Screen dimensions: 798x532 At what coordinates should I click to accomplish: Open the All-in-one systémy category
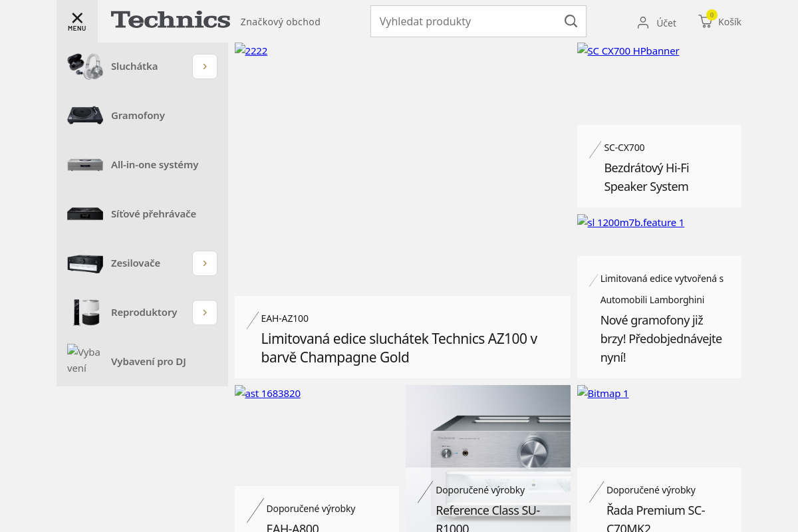coord(154,165)
